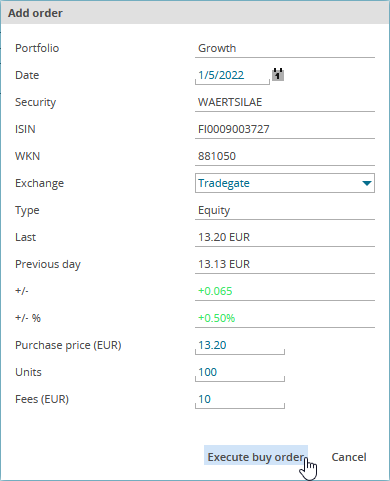Cancel the add order dialog

tap(349, 457)
